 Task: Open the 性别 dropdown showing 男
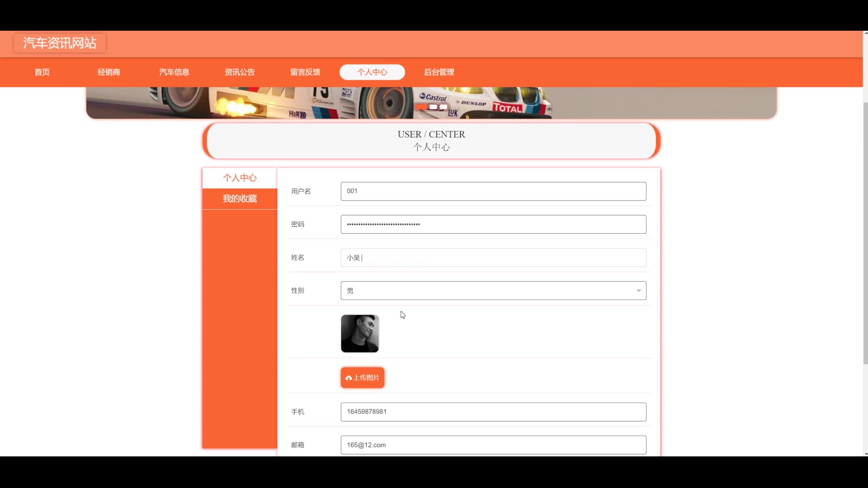[x=493, y=291]
